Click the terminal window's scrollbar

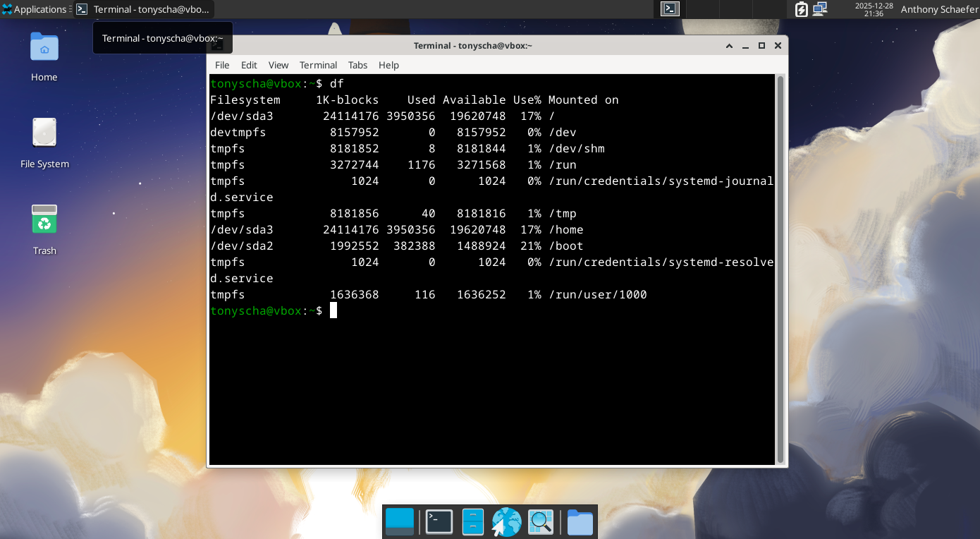779,268
